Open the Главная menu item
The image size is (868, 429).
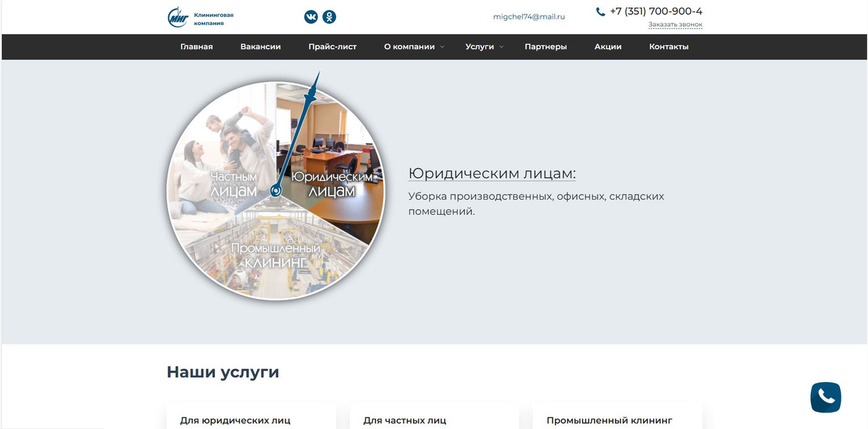(197, 47)
